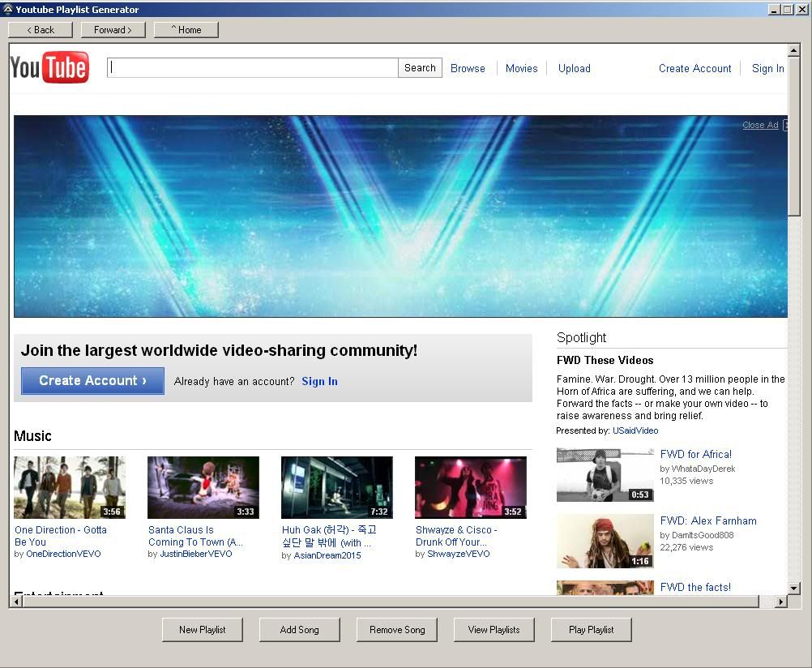Maximize the Youtube Playlist Generator window
This screenshot has width=812, height=668.
(787, 10)
